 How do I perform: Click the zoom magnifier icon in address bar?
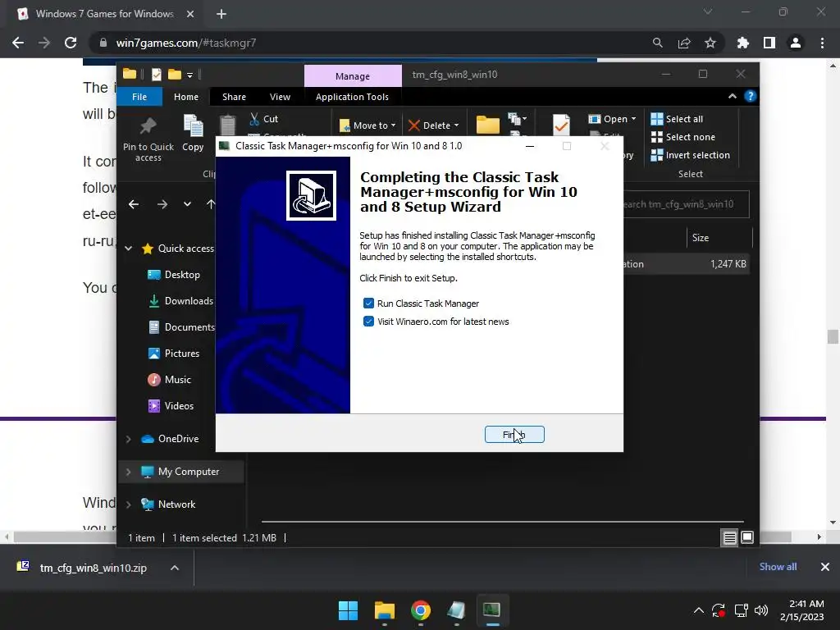[657, 43]
